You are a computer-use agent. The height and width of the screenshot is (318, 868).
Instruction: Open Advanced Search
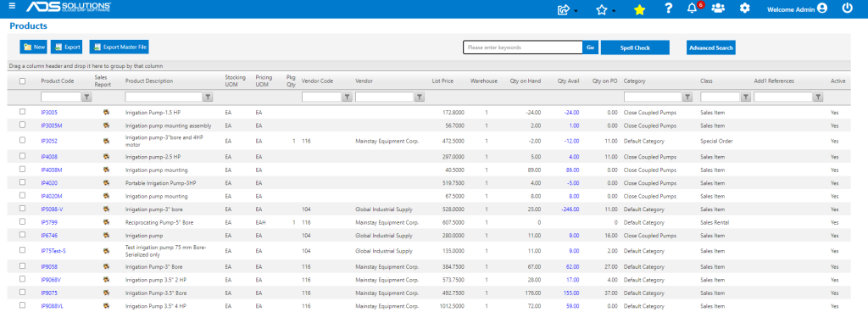point(711,47)
